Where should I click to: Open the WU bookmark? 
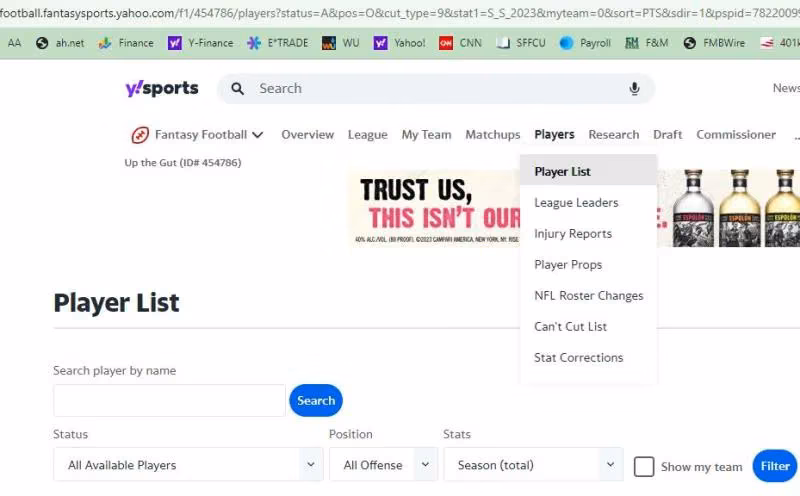tap(340, 43)
